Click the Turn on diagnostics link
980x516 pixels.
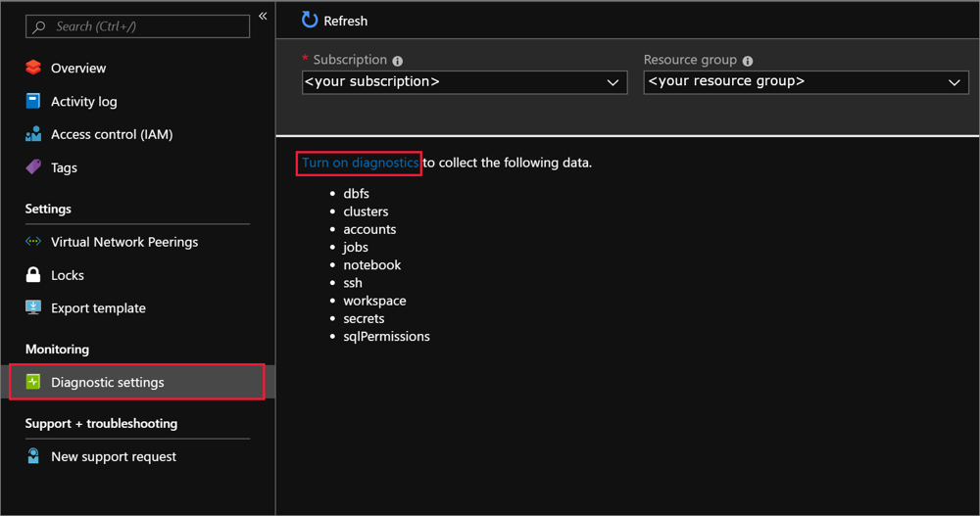click(x=360, y=163)
